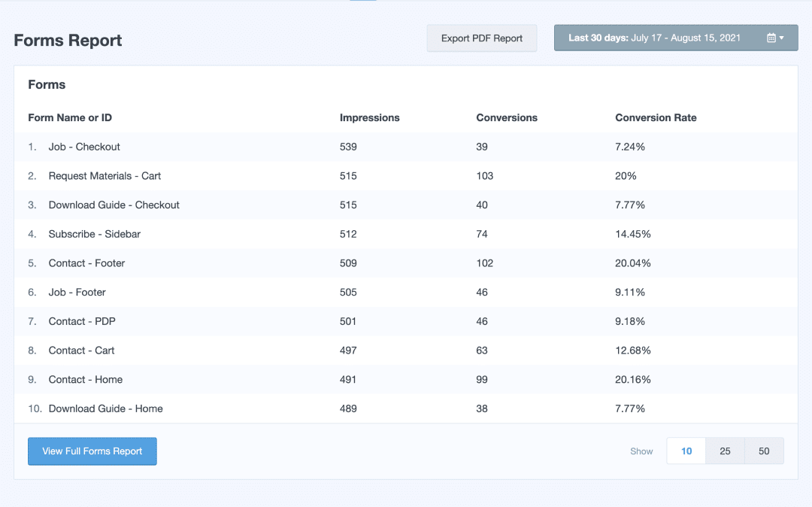
Task: Show 10 forms per page
Action: [686, 451]
